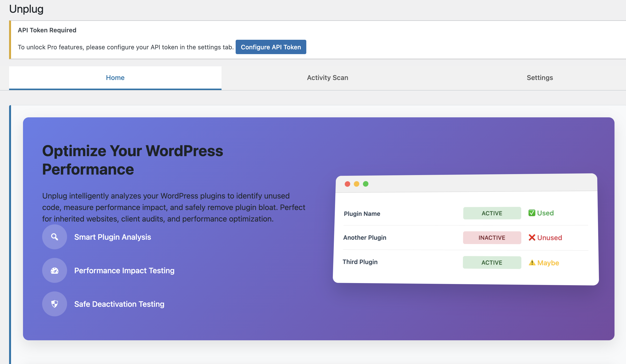Click the green dot in mock window
Viewport: 626px width, 364px height.
366,184
